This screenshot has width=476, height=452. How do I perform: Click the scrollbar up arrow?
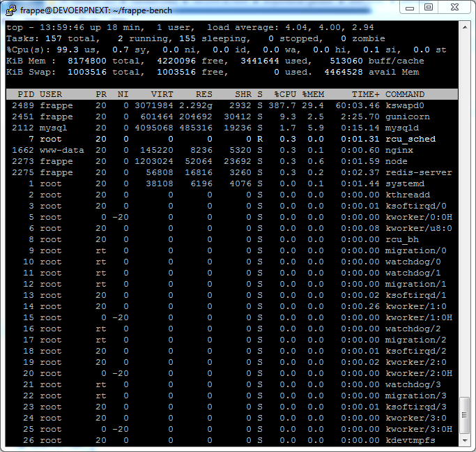(x=465, y=26)
